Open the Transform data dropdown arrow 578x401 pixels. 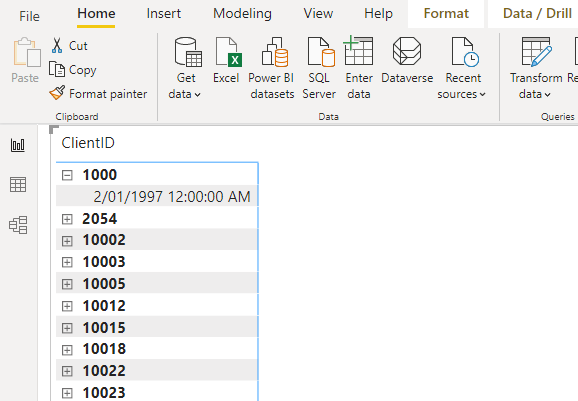point(547,95)
